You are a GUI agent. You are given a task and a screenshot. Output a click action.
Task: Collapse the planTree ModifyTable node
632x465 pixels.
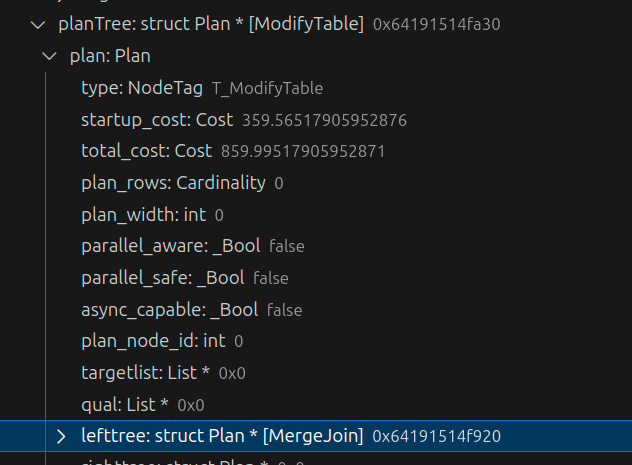[38, 24]
